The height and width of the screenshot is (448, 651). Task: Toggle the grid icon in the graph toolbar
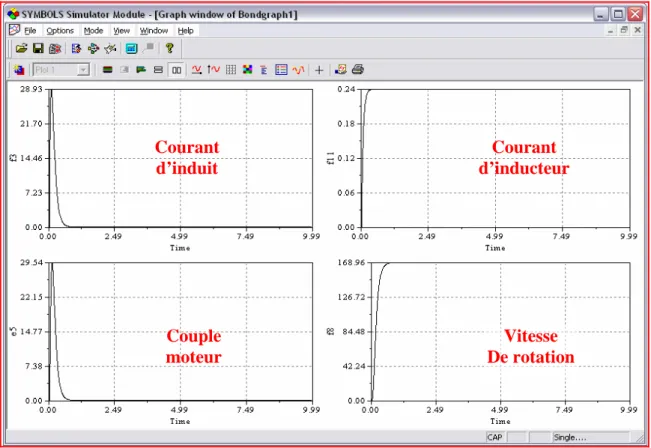point(231,70)
